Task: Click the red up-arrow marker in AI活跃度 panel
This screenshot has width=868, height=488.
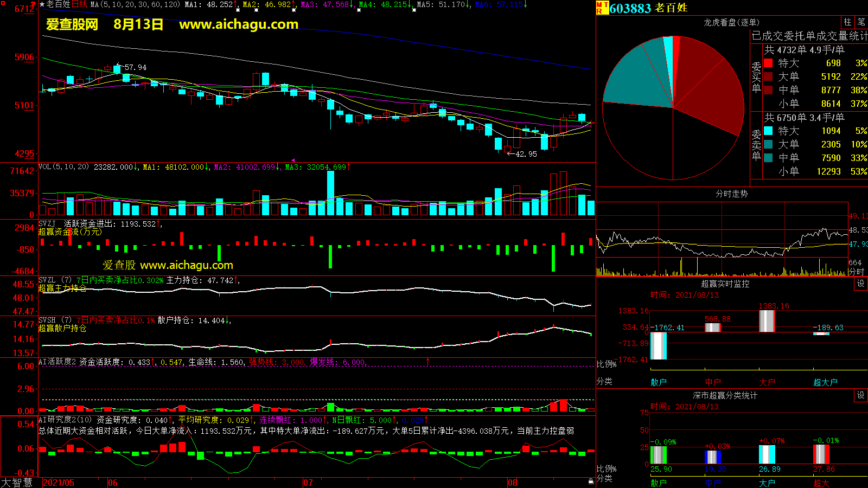Action: point(427,361)
